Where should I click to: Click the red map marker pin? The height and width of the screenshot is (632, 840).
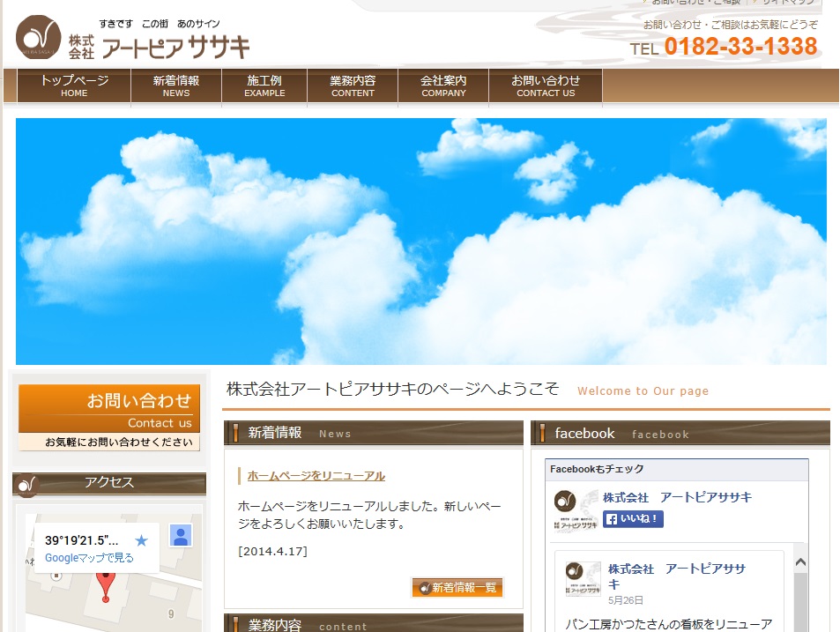[106, 586]
